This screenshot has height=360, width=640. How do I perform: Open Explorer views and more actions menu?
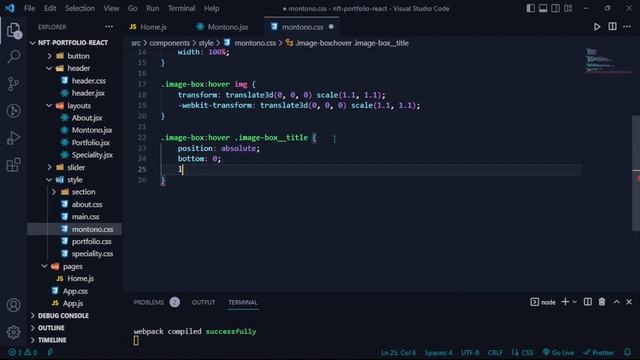[x=109, y=27]
